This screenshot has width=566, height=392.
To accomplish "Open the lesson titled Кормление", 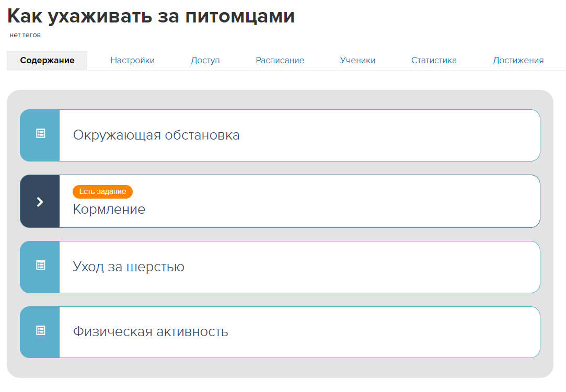I will point(109,210).
